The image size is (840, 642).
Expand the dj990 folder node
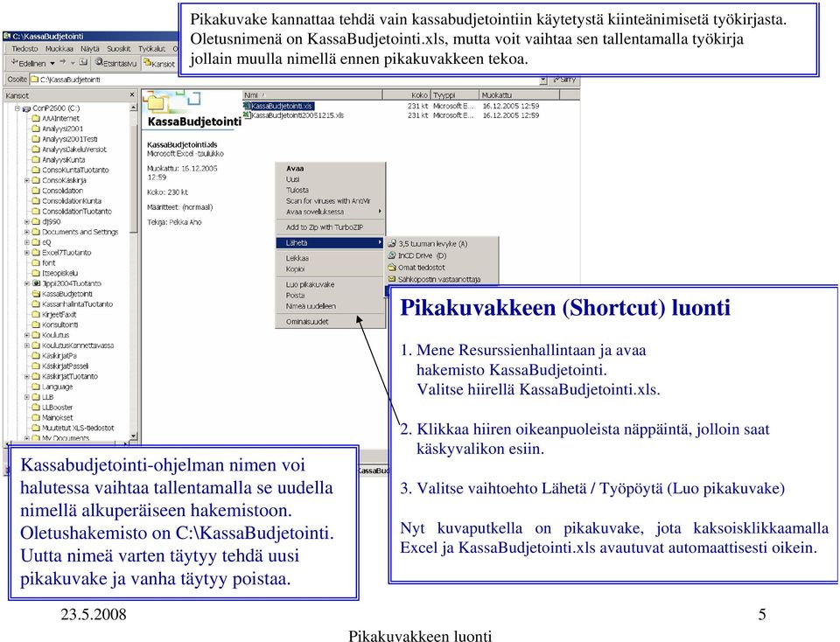click(x=27, y=221)
